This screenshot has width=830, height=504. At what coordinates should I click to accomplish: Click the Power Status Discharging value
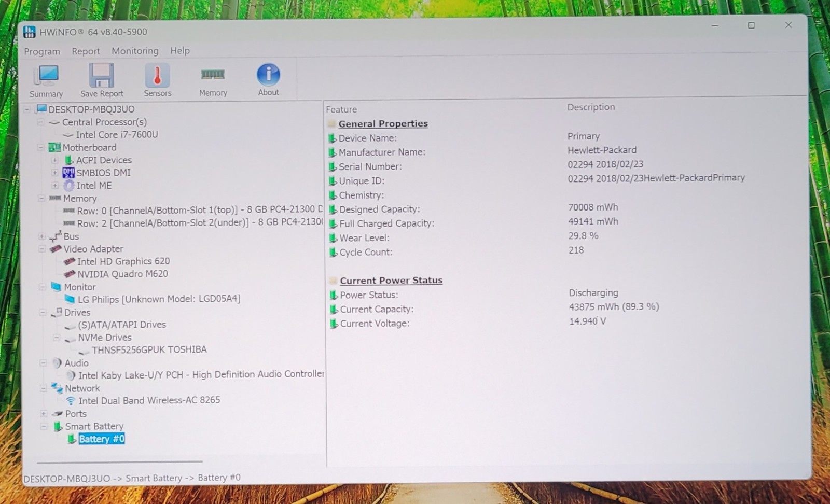(593, 293)
